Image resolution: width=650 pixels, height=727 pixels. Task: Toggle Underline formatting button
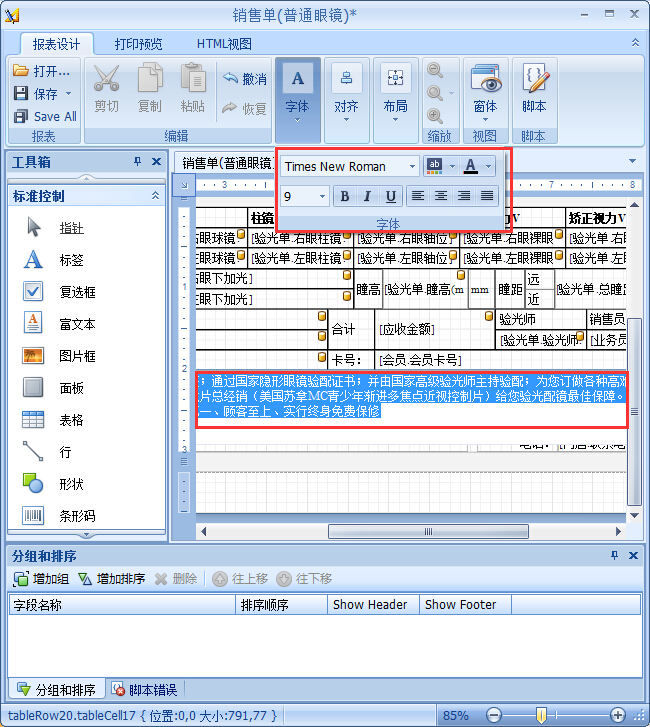(x=390, y=196)
